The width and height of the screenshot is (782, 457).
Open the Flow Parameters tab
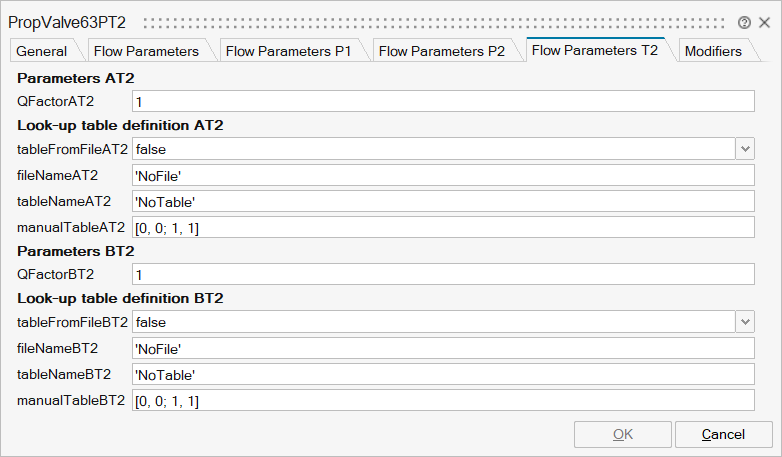146,51
